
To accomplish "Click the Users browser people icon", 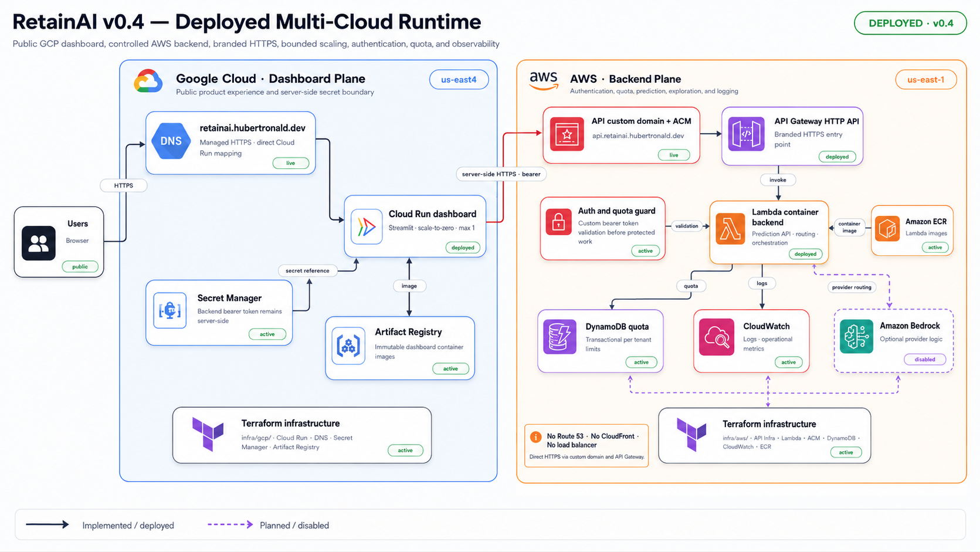I will [x=39, y=243].
